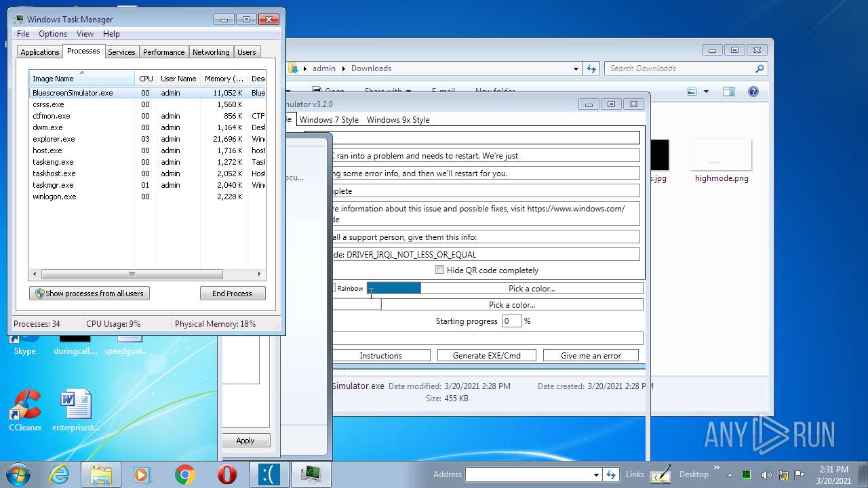Screen dimensions: 868x488
Task: Click the network warning tray icon
Action: click(783, 474)
